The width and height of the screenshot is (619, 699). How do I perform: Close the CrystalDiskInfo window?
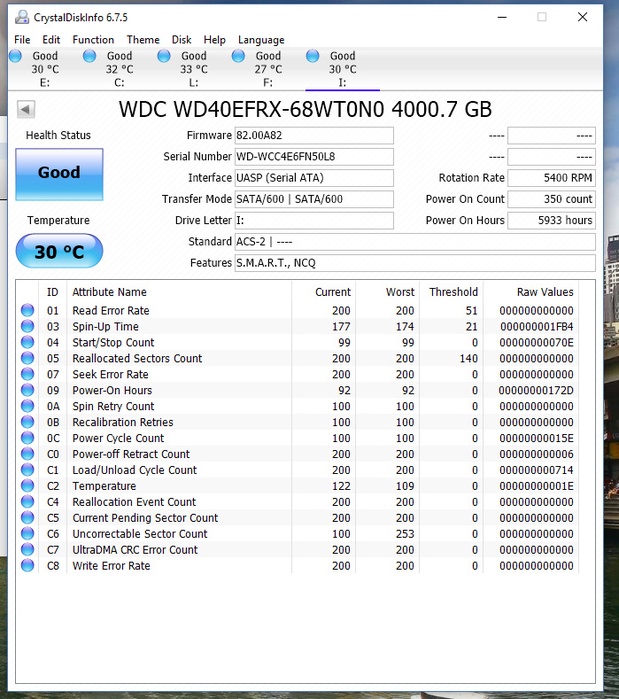pos(582,17)
